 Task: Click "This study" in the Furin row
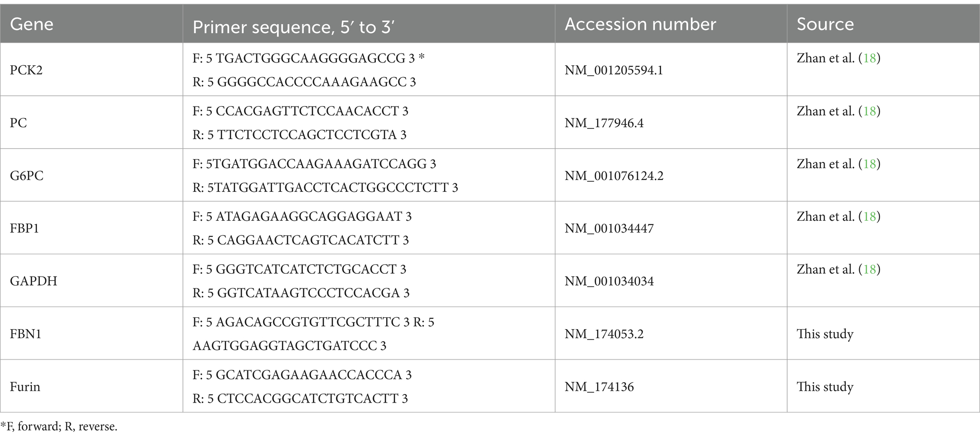[825, 386]
